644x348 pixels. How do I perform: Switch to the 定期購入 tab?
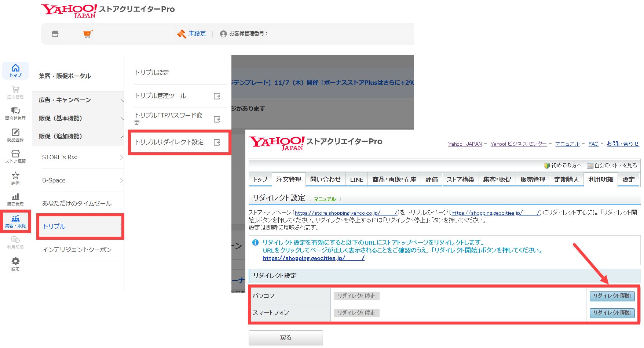(x=567, y=180)
